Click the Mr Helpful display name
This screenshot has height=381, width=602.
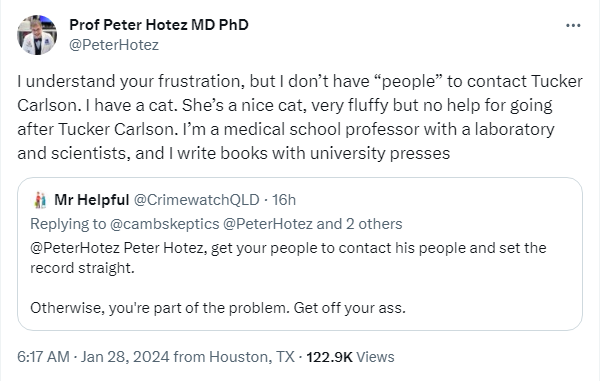91,200
